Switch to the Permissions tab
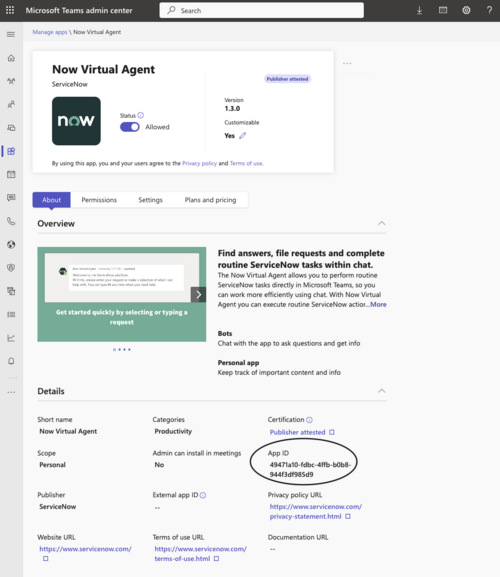Viewport: 500px width, 577px height. point(99,200)
